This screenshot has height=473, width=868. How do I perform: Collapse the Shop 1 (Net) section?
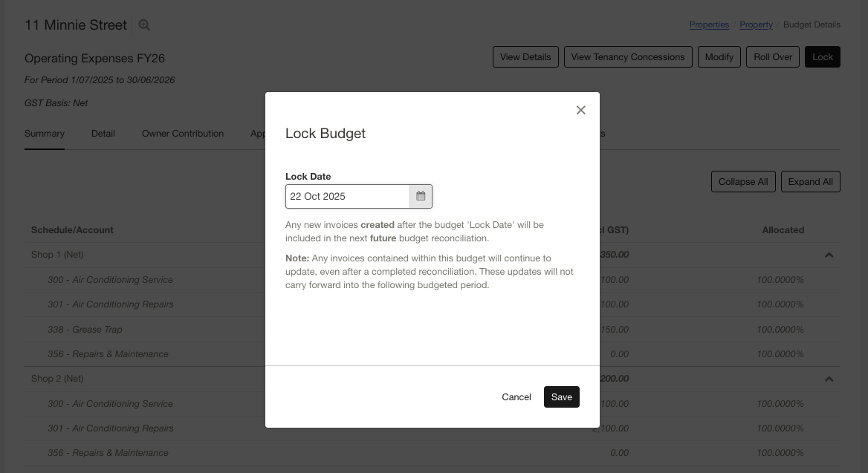click(x=829, y=255)
